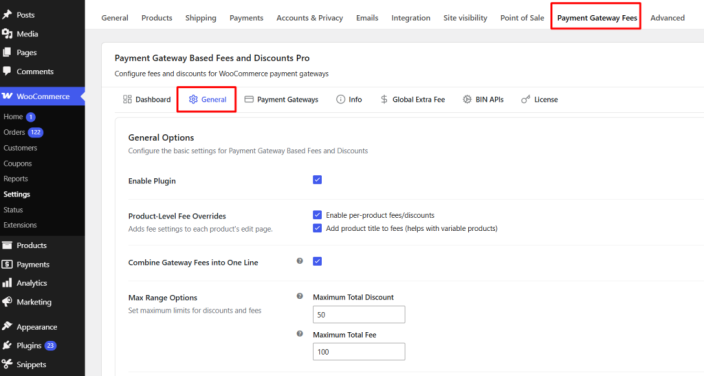The image size is (704, 376).
Task: Open Accounts & Privacy tab
Action: click(x=309, y=18)
